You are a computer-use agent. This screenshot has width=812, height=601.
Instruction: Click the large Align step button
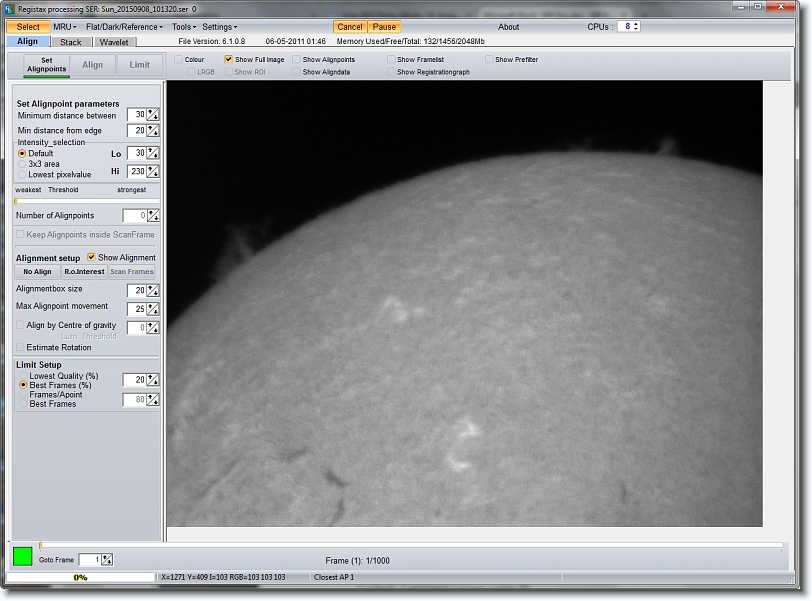93,65
